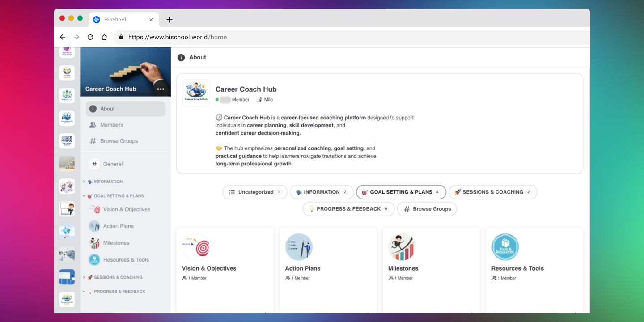Click the Career Coach Hub logo image
The width and height of the screenshot is (644, 322).
point(196,93)
